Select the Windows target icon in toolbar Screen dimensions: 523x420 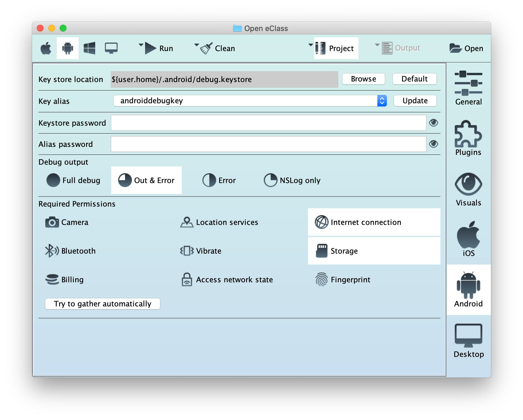[89, 48]
